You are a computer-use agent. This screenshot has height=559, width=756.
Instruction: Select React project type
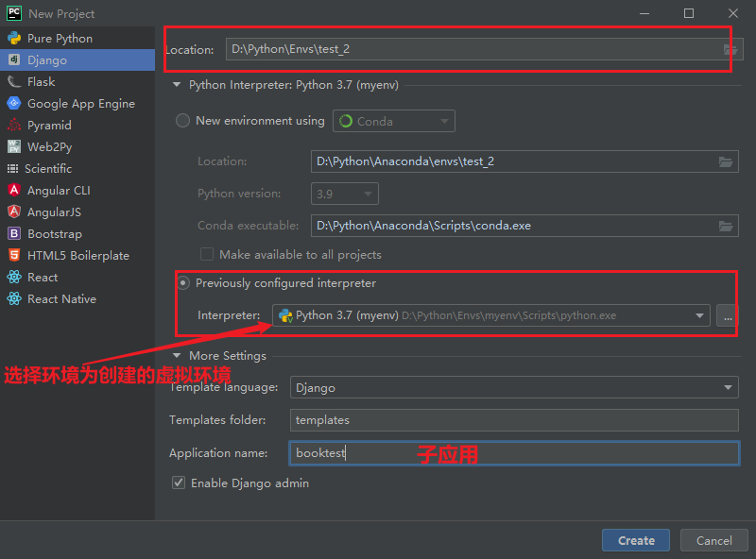[77, 277]
